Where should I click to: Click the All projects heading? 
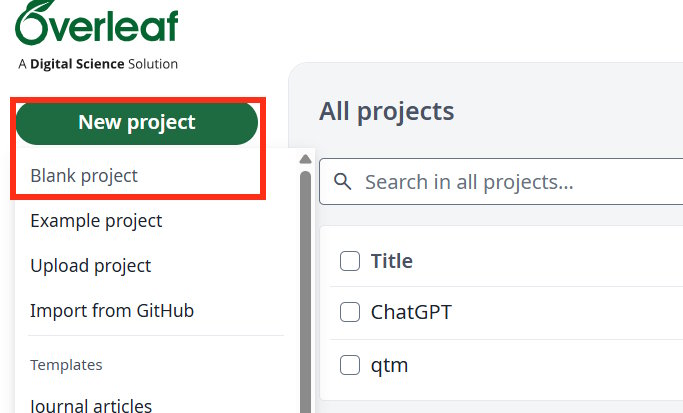(386, 111)
